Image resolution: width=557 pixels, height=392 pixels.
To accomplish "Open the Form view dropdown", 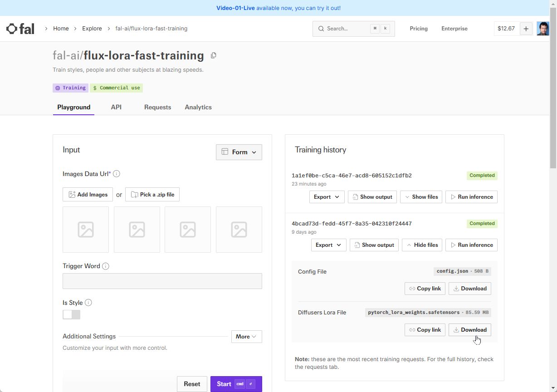I will coord(239,152).
